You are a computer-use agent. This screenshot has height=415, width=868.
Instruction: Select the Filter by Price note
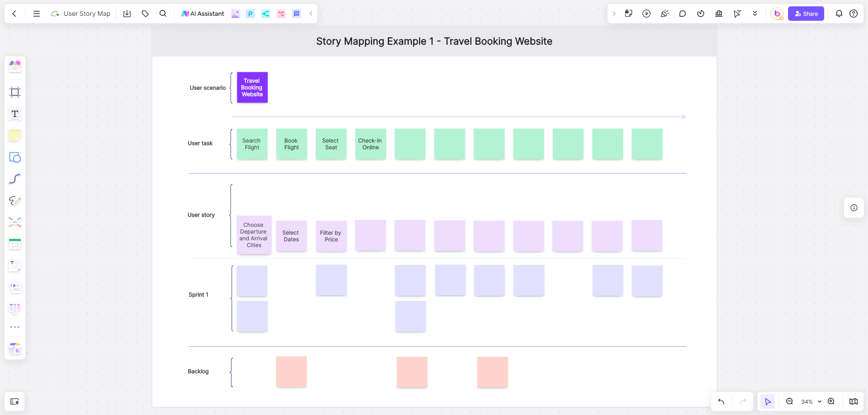(x=331, y=236)
